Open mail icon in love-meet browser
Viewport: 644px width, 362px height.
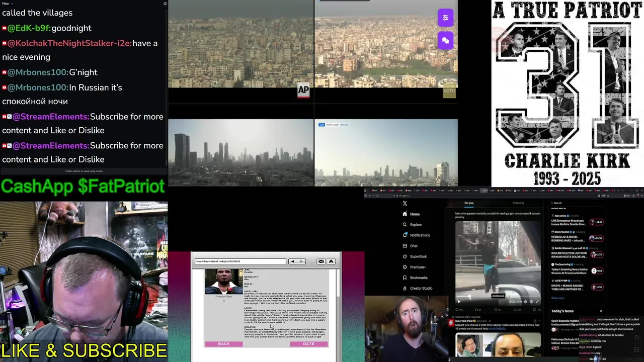pyautogui.click(x=321, y=261)
